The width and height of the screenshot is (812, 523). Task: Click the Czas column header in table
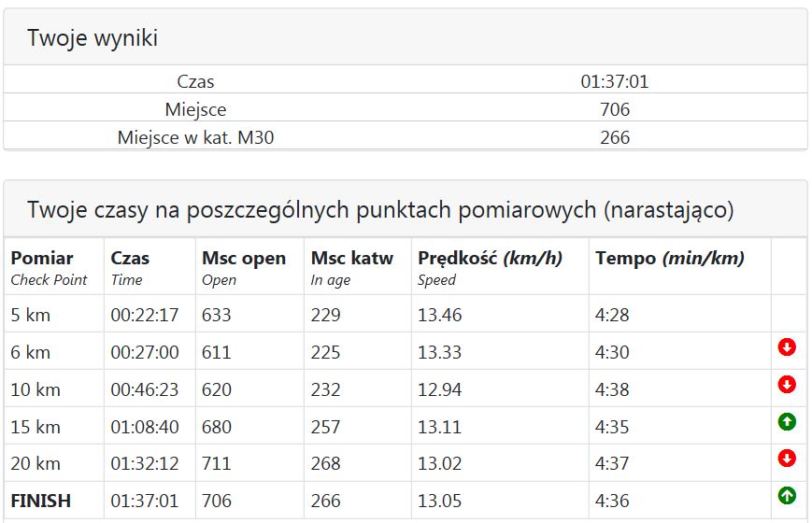pyautogui.click(x=130, y=259)
